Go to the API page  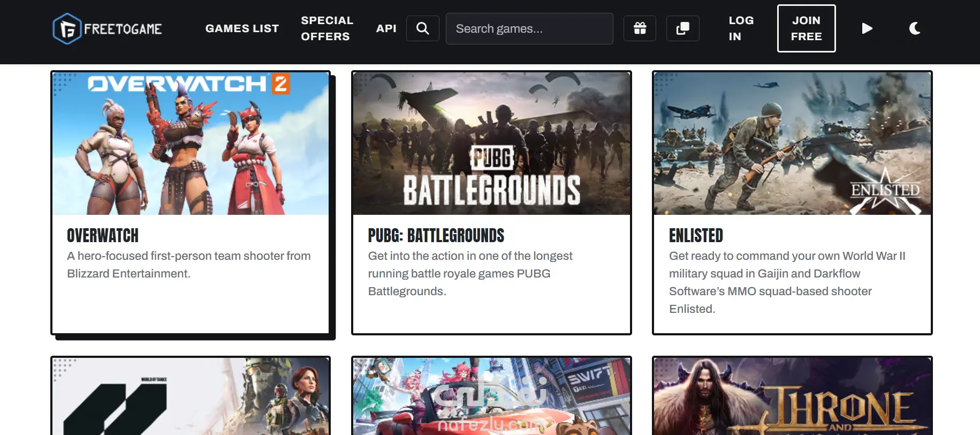point(386,28)
